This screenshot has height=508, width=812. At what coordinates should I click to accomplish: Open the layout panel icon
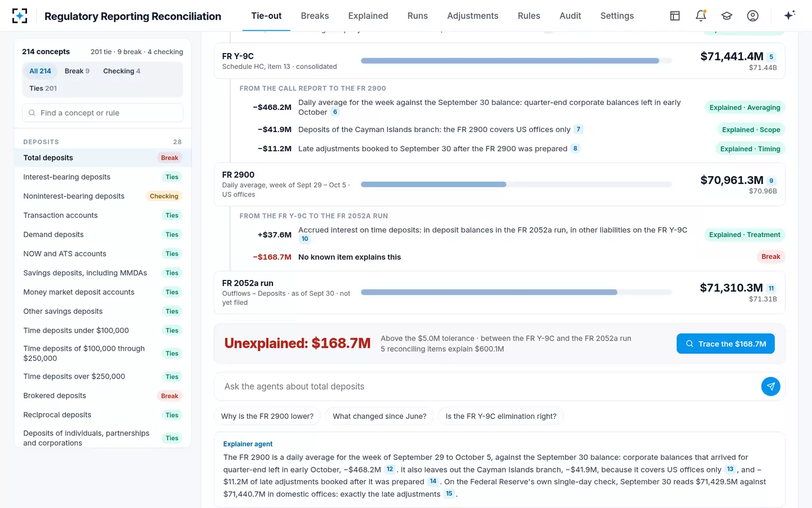click(x=675, y=16)
